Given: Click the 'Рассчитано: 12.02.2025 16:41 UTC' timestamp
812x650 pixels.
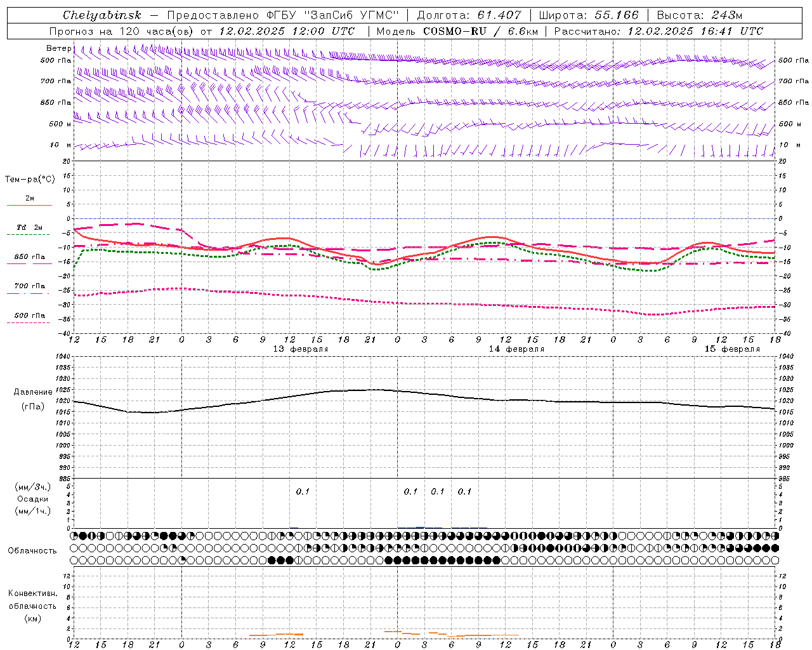Looking at the screenshot, I should click(x=658, y=31).
